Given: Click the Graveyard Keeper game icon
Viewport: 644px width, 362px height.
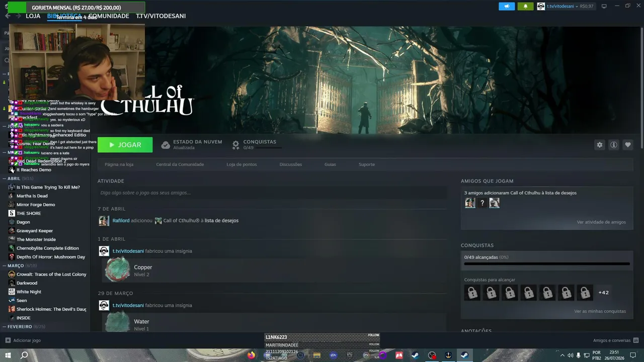Looking at the screenshot, I should pyautogui.click(x=12, y=231).
